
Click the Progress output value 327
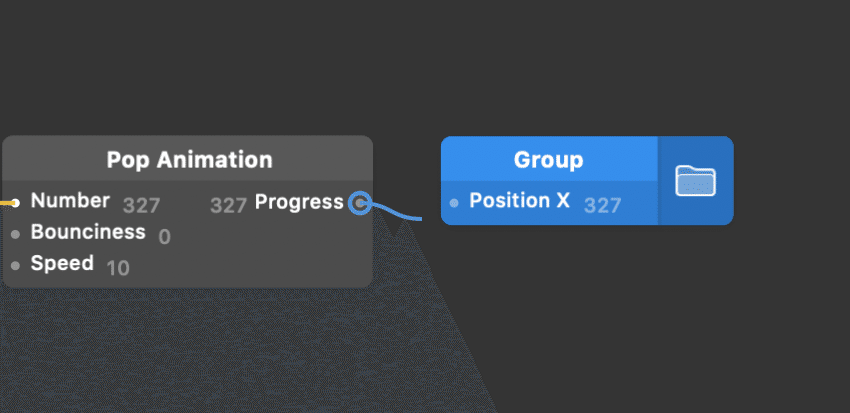coord(228,206)
